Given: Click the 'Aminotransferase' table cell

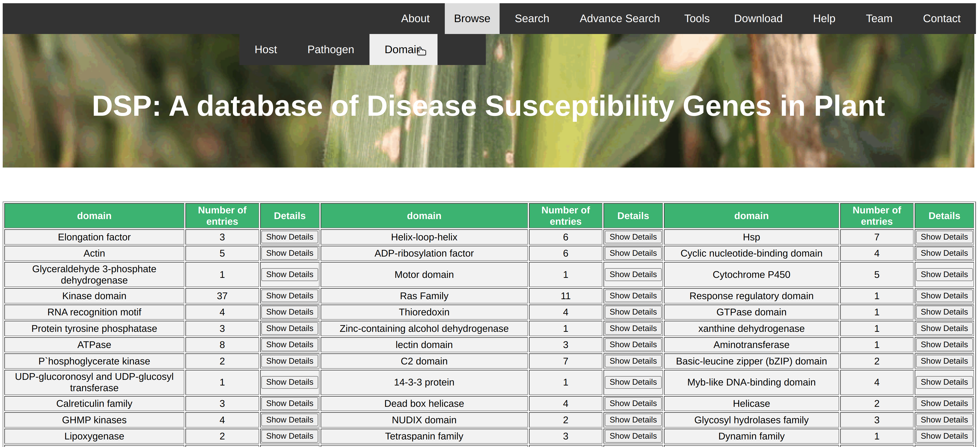Looking at the screenshot, I should click(x=751, y=345).
